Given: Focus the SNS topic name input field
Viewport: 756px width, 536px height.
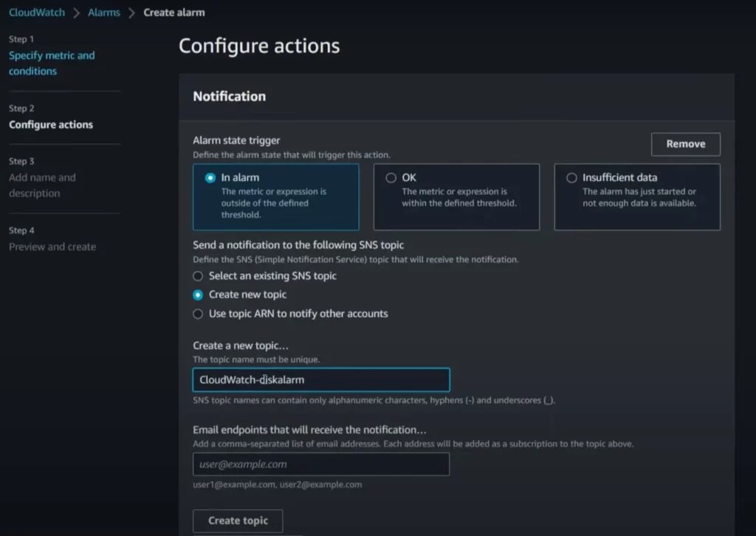Looking at the screenshot, I should point(321,379).
